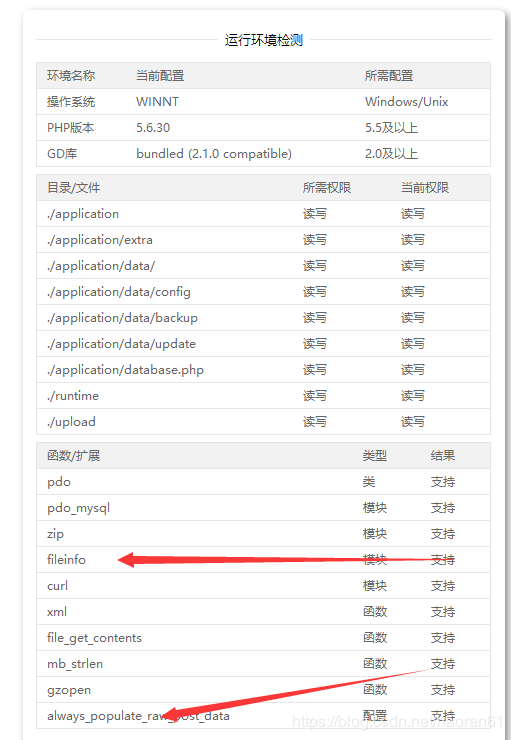Click current permission '读写' in ./runtime row
The width and height of the screenshot is (511, 740).
click(412, 395)
